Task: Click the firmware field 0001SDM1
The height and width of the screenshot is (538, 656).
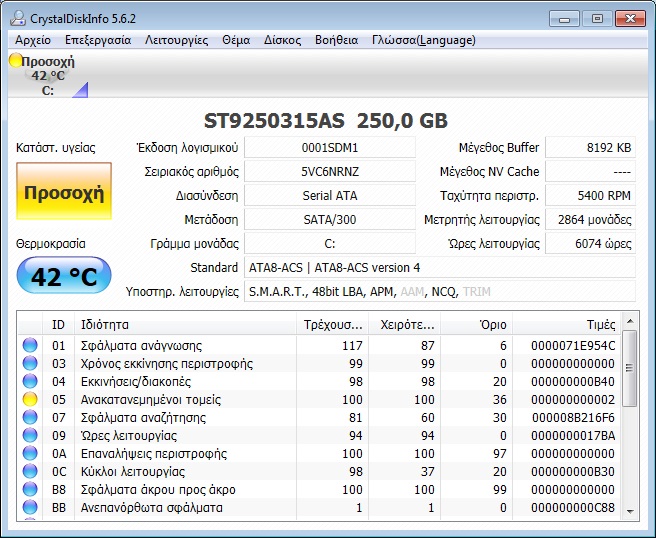Action: [330, 147]
